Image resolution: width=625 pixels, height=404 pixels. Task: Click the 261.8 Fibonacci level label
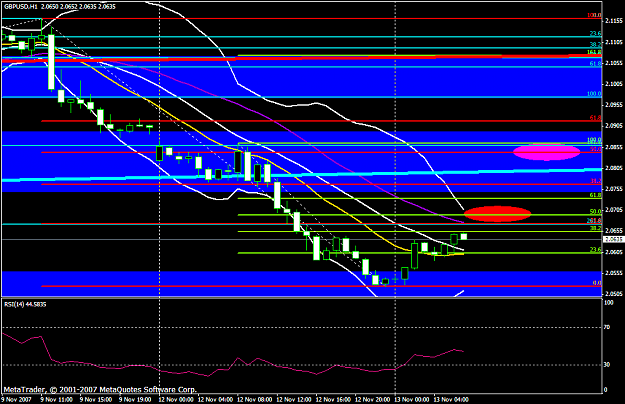[x=594, y=221]
